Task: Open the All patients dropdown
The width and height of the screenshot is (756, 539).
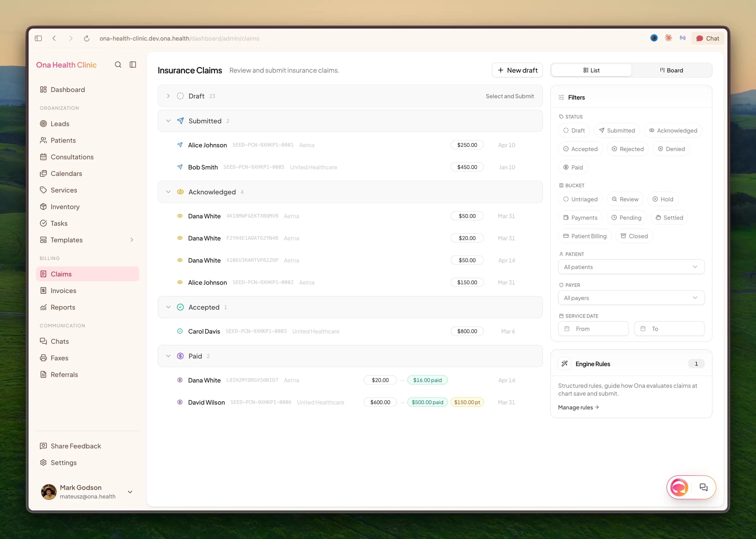Action: tap(631, 267)
